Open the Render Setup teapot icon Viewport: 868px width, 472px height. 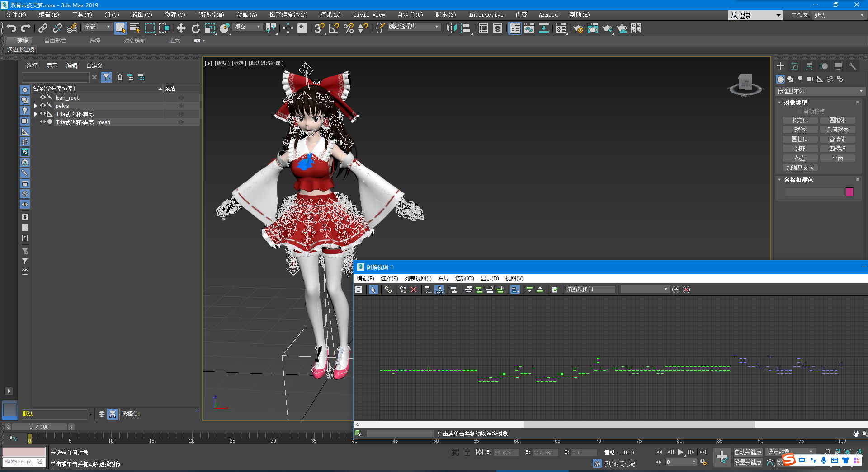(578, 28)
